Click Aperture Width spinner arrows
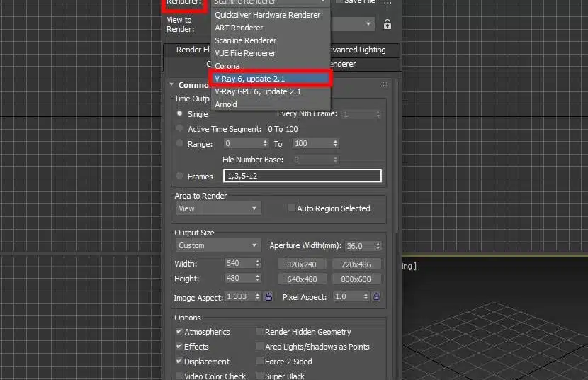 (378, 246)
